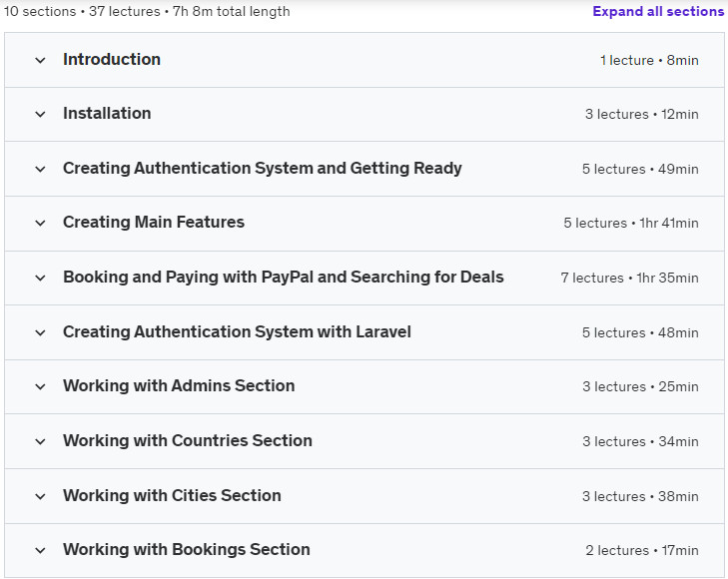Click the '2 lectures • 17min' text
Image resolution: width=728 pixels, height=579 pixels.
tap(642, 550)
